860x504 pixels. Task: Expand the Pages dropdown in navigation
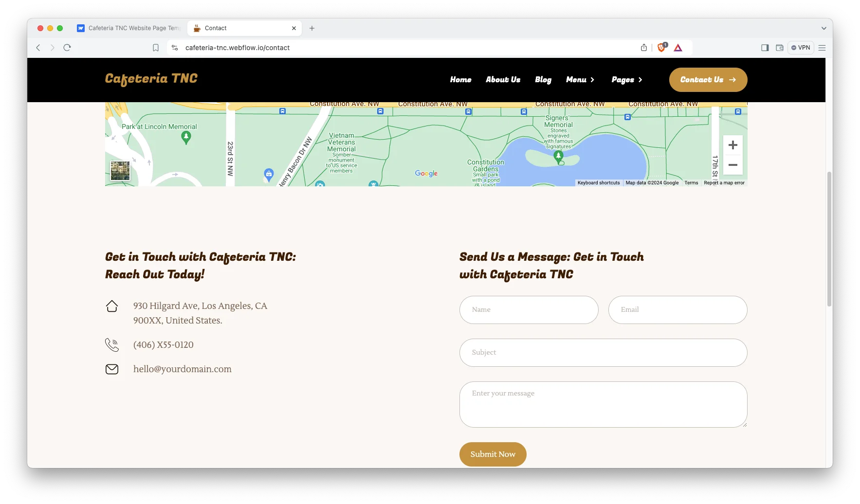[627, 80]
